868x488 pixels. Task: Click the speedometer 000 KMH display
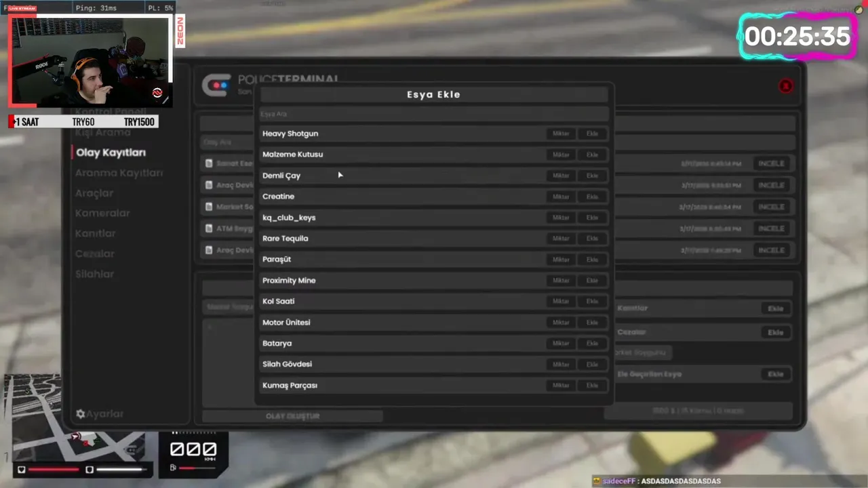[x=193, y=450]
